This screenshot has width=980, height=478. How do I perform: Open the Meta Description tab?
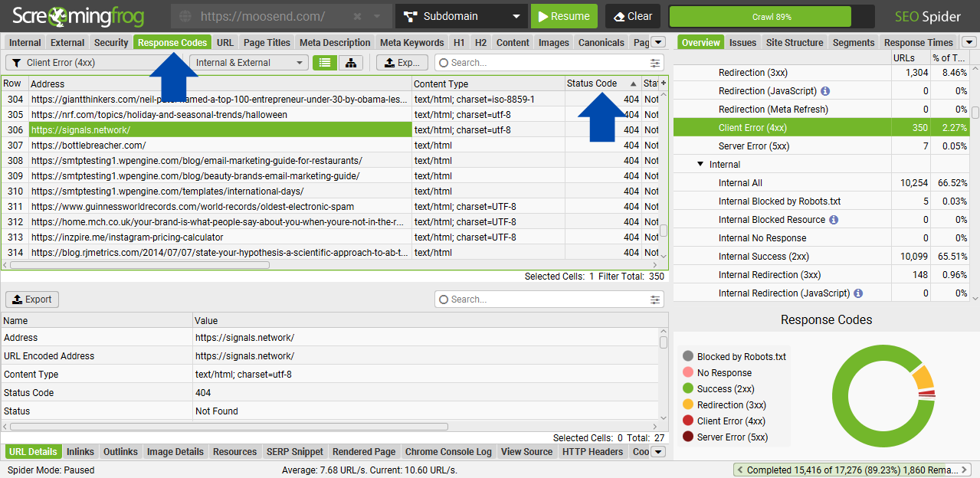coord(335,43)
